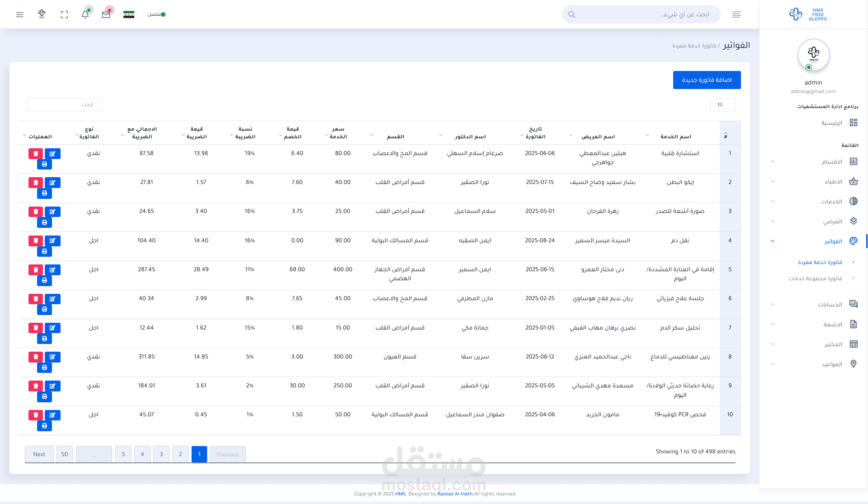This screenshot has height=504, width=868.
Task: Click the Syrian flag language icon
Action: click(129, 14)
